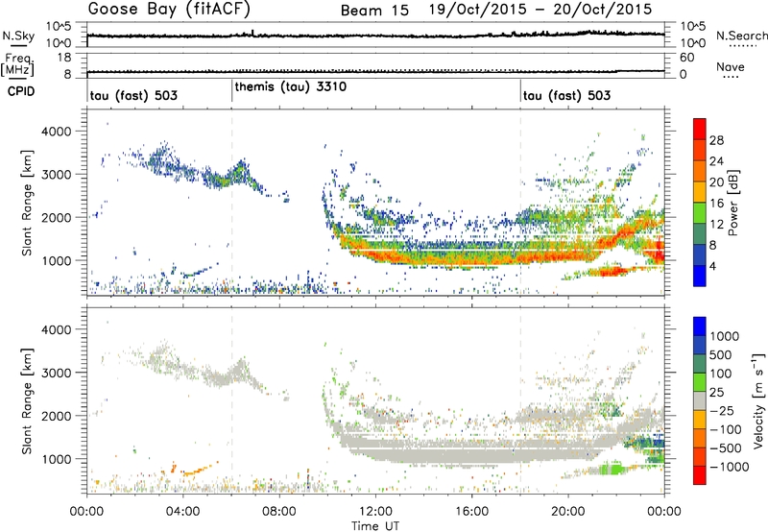Click the date range '19/Oct/2015 - 20/Oct/2015'
This screenshot has width=768, height=532.
coord(540,10)
